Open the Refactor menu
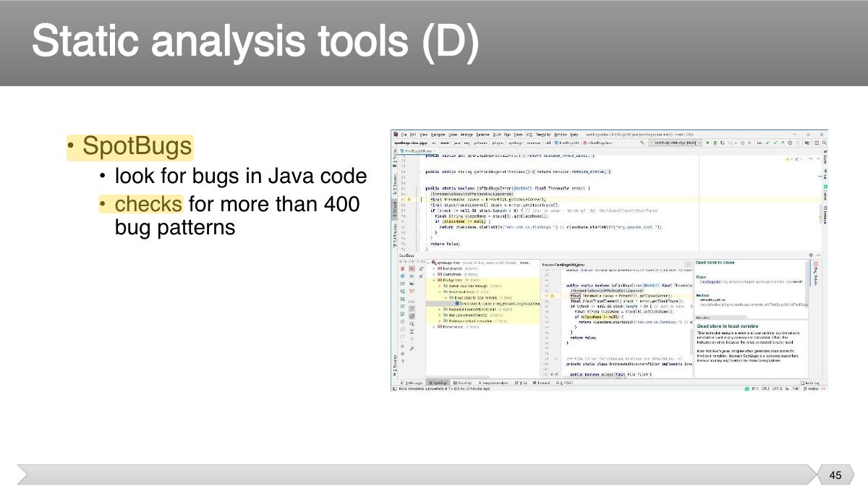 (x=483, y=135)
